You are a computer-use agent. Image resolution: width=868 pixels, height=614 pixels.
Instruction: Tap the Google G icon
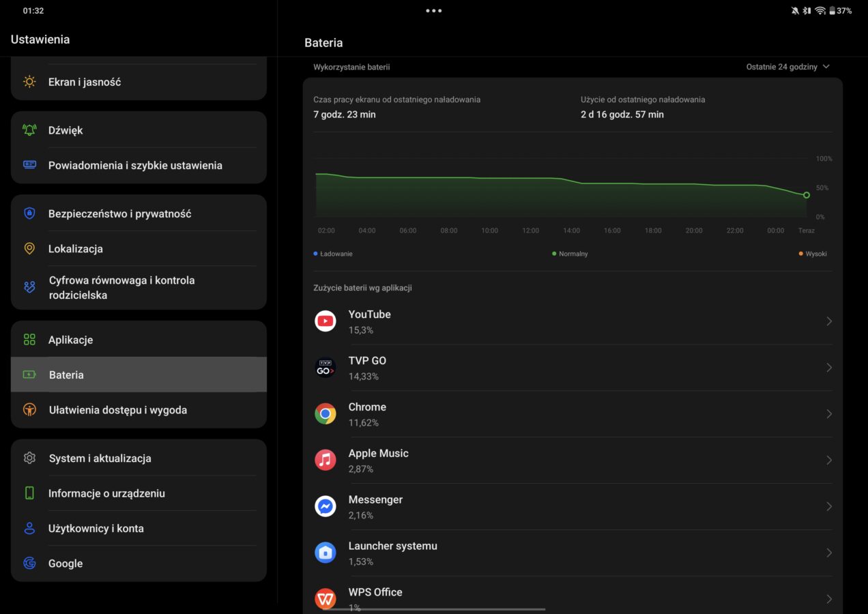pos(29,563)
